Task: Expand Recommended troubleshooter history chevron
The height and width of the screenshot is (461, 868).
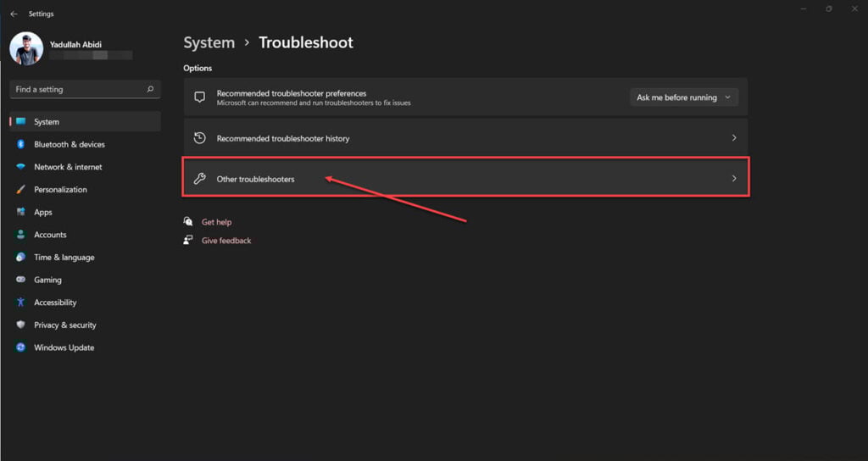Action: [x=733, y=138]
